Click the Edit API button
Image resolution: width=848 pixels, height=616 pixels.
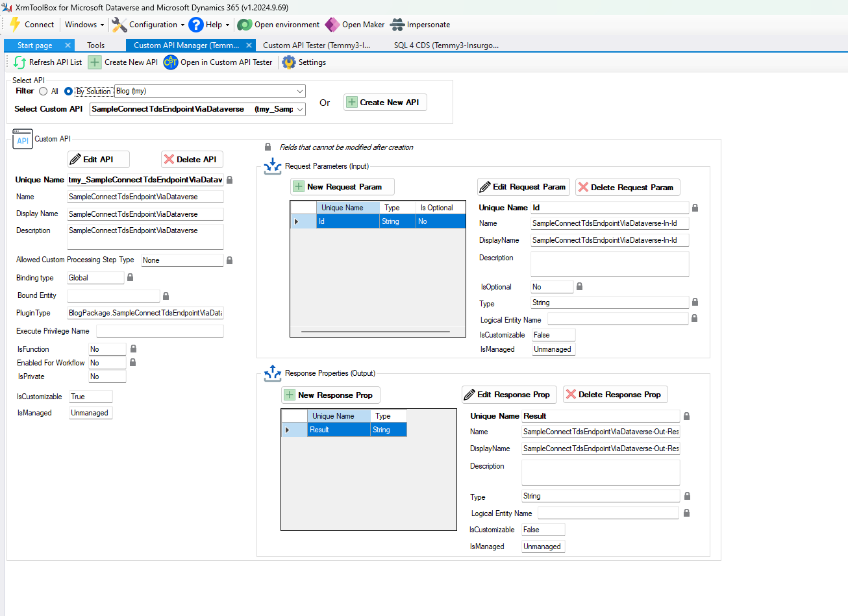tap(99, 160)
